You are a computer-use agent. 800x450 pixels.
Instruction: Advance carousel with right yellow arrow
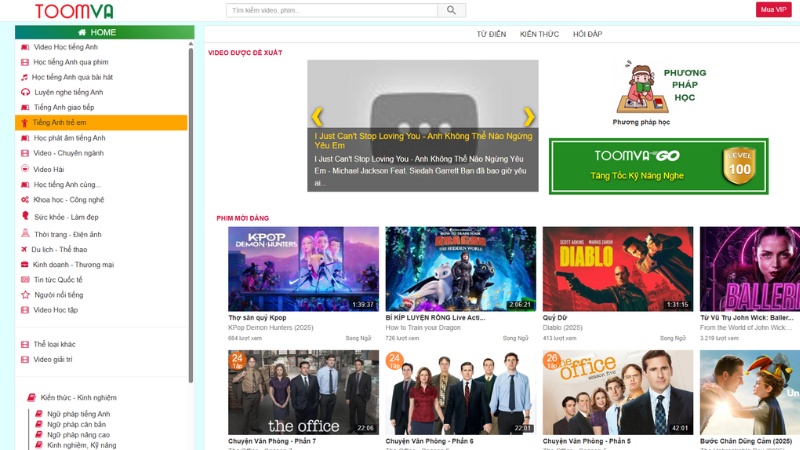[529, 117]
